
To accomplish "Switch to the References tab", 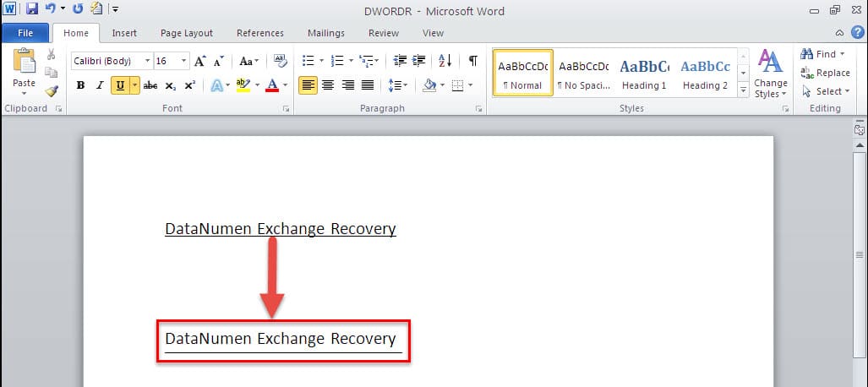I will tap(260, 33).
